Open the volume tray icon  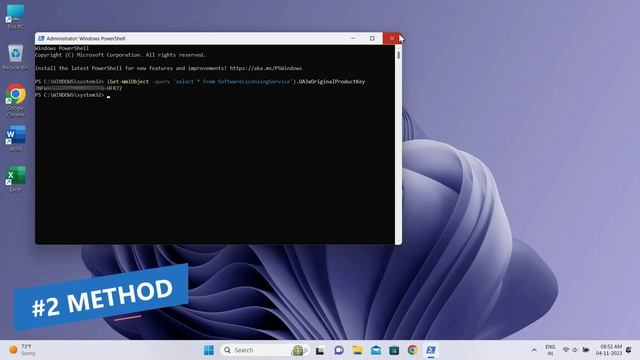[575, 350]
